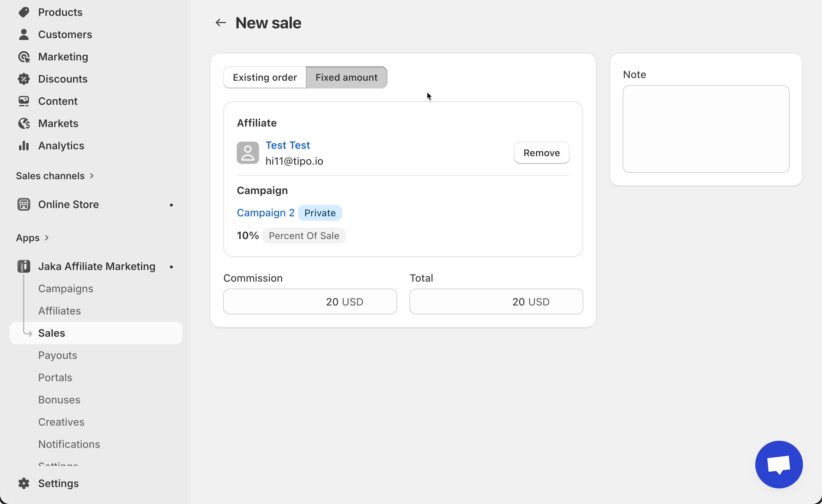Click the Commission amount field
The image size is (822, 504).
pyautogui.click(x=310, y=301)
